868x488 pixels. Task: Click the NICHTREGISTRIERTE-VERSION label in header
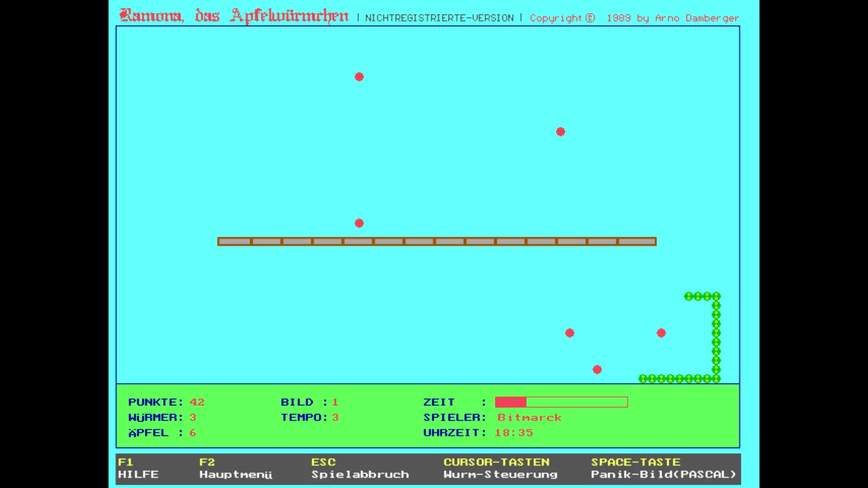[439, 18]
